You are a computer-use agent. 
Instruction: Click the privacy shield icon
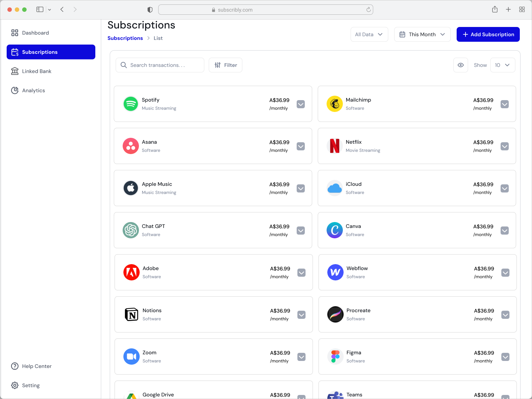point(150,10)
